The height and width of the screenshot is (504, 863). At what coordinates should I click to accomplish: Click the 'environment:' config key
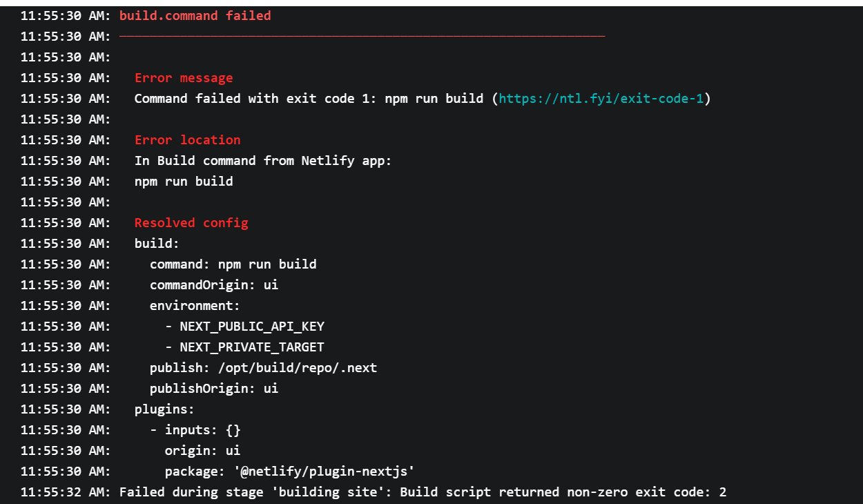(195, 305)
